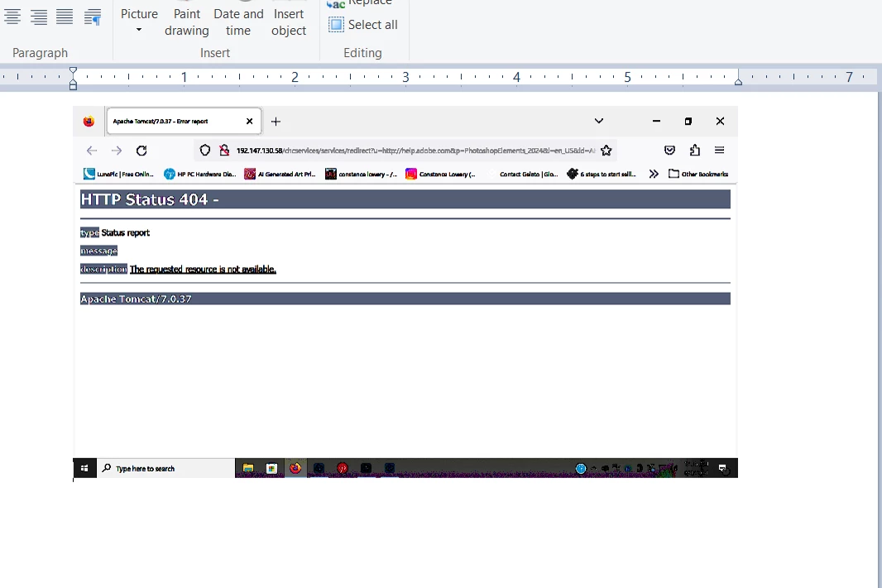The width and height of the screenshot is (882, 588).
Task: Click Windows Start button in pasted screenshot
Action: click(84, 468)
